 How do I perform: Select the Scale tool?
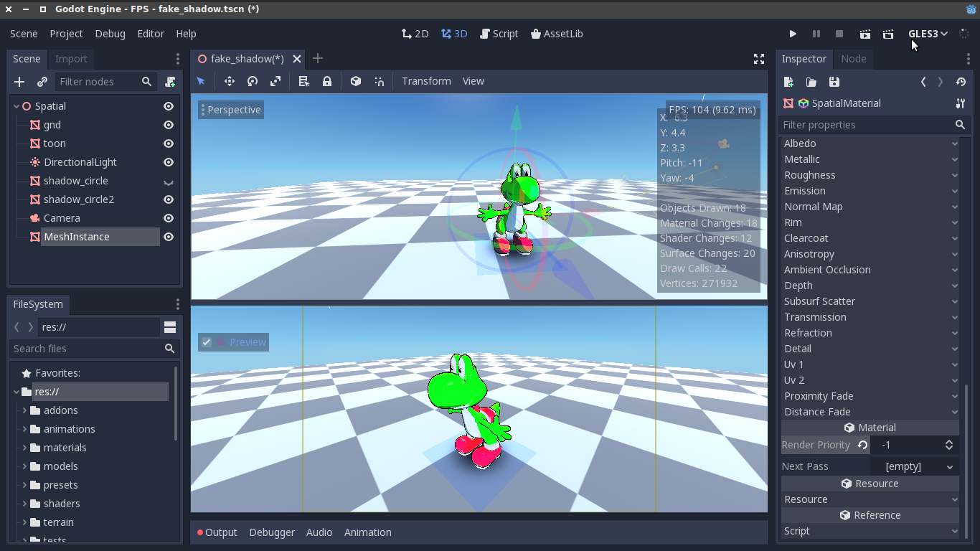[x=275, y=81]
